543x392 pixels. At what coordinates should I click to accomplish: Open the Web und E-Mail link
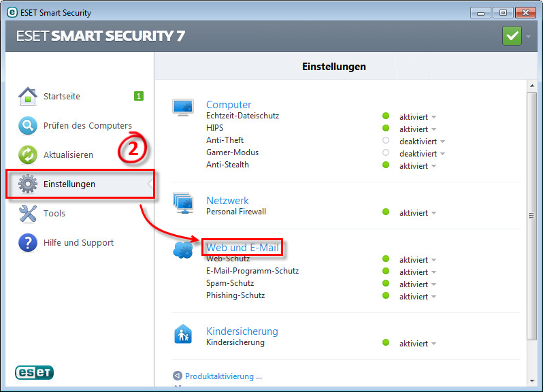(242, 248)
